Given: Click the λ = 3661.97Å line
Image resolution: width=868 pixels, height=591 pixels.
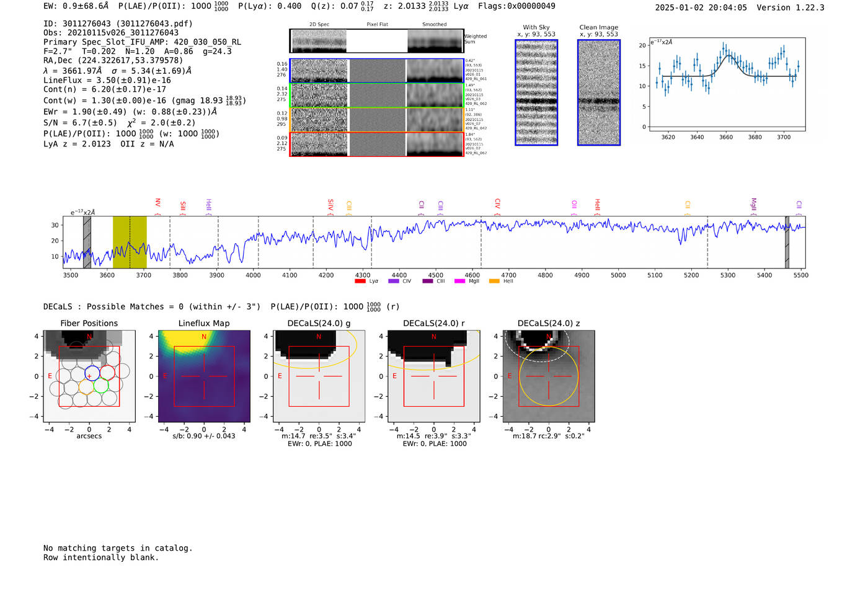Looking at the screenshot, I should (118, 71).
